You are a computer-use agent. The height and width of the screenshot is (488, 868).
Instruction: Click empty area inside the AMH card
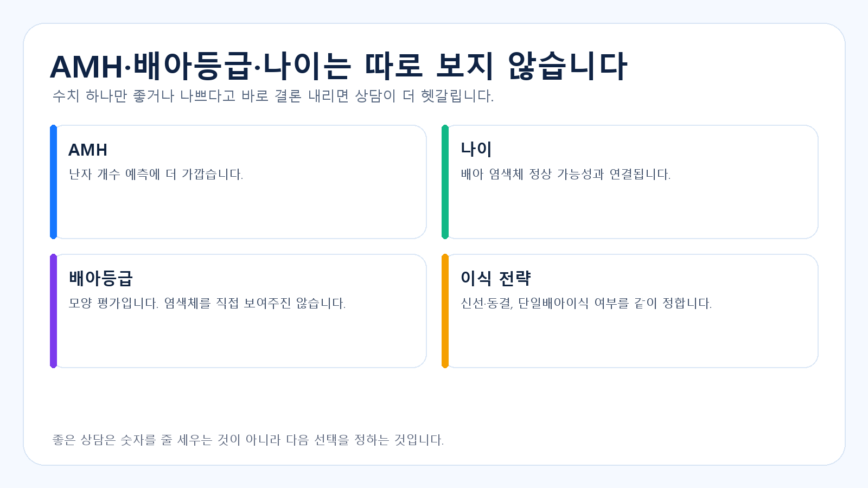(239, 211)
